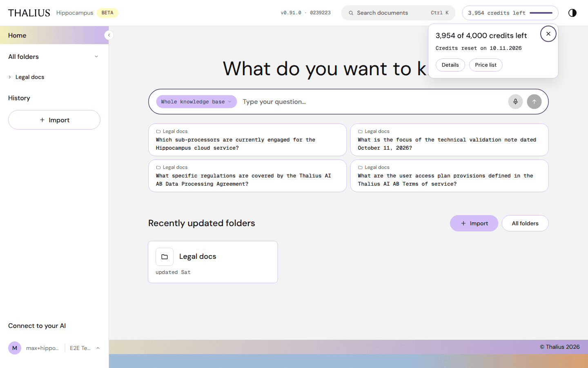Select the technical validation note question
The image size is (588, 368).
click(449, 140)
